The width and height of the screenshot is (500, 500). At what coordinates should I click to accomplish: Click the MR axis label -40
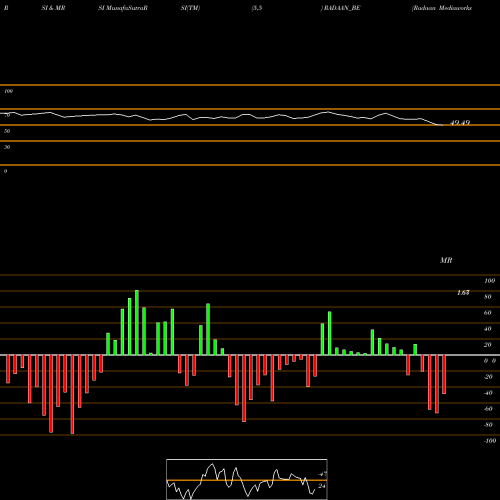point(488,393)
